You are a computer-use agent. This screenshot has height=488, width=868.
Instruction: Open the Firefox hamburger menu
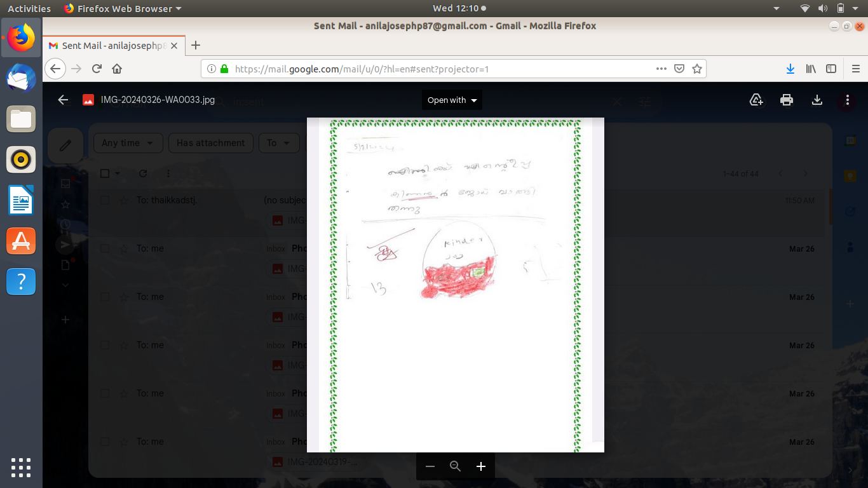[855, 69]
